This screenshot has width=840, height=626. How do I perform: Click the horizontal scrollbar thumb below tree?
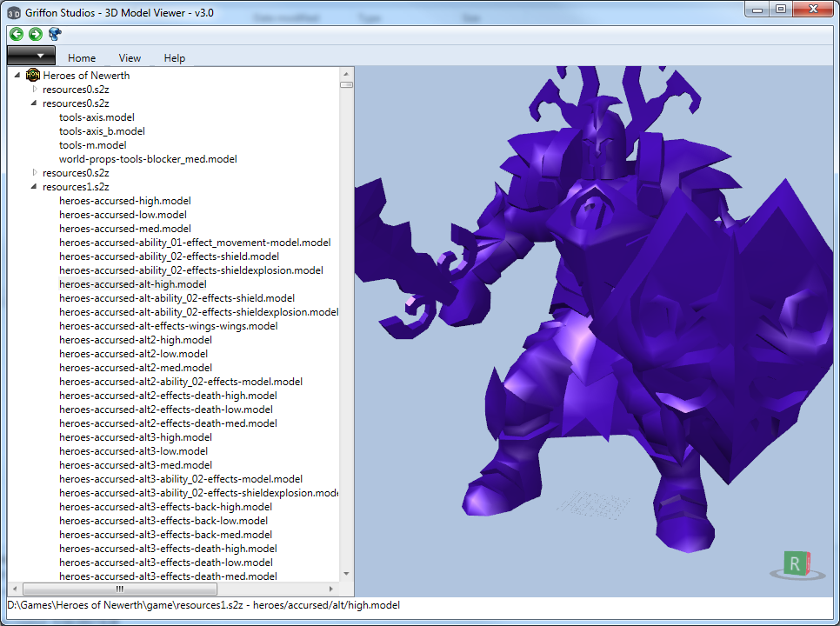pos(120,589)
